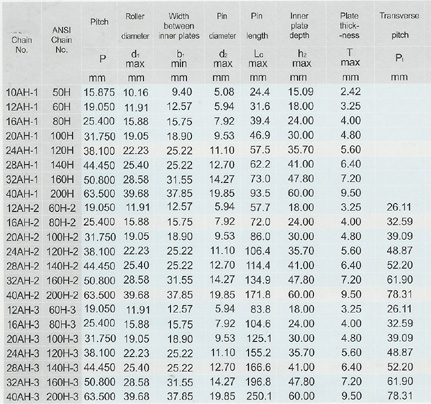Click pin length 72.0 for 16AH-2
431x404 pixels.
(x=260, y=222)
